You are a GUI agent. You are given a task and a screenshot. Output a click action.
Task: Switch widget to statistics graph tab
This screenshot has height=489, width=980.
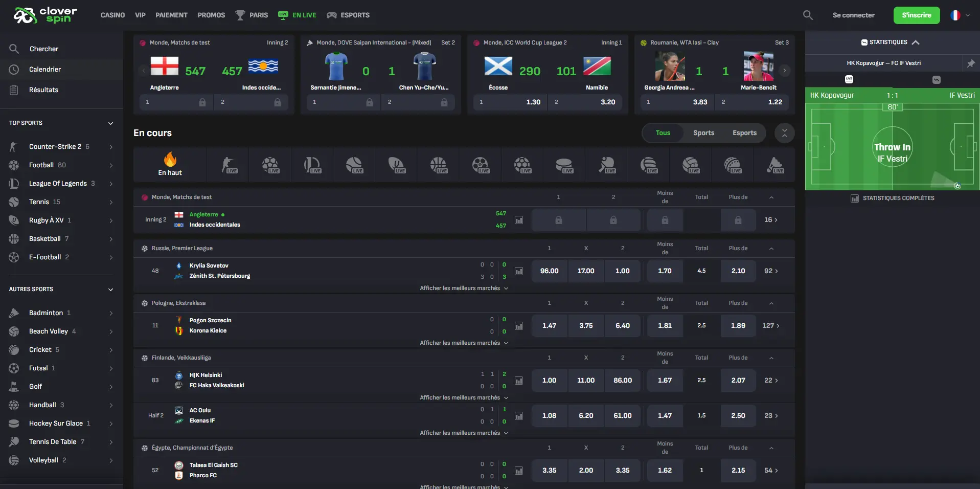(937, 79)
